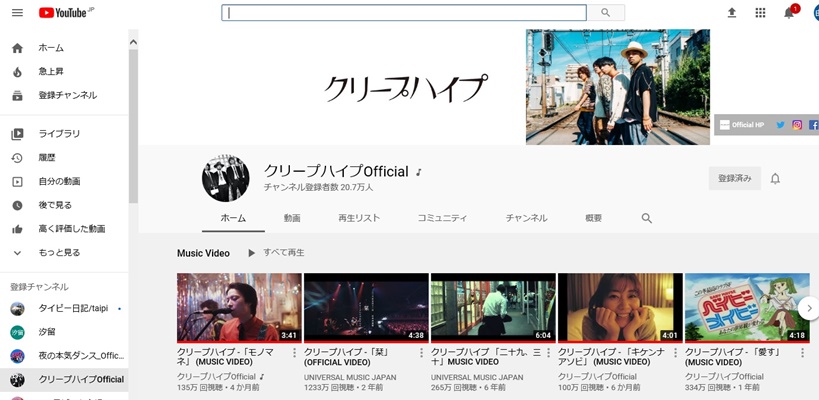The image size is (819, 400).
Task: Open options menu for モノマネ video
Action: (295, 353)
